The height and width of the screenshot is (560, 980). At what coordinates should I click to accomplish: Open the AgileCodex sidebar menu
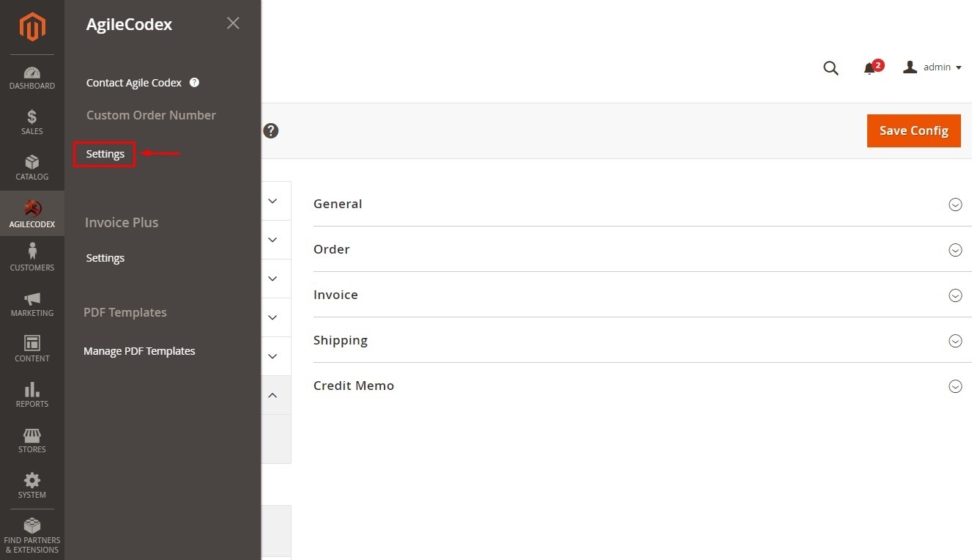point(32,214)
